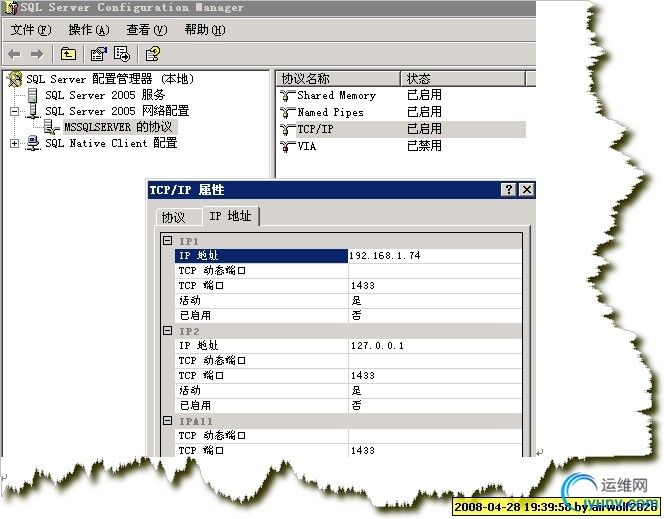Click the SQL Server 2005 网络配置 icon
Screen dimensions: 664x519
click(32, 111)
